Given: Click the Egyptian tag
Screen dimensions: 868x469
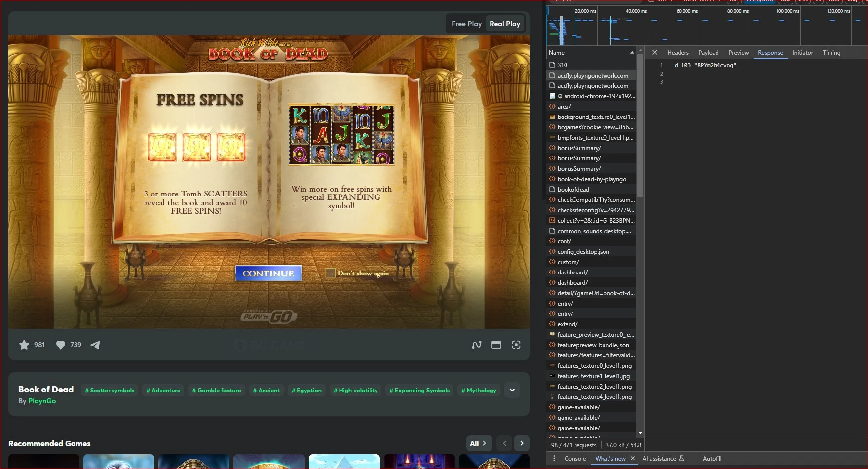Looking at the screenshot, I should pyautogui.click(x=306, y=390).
